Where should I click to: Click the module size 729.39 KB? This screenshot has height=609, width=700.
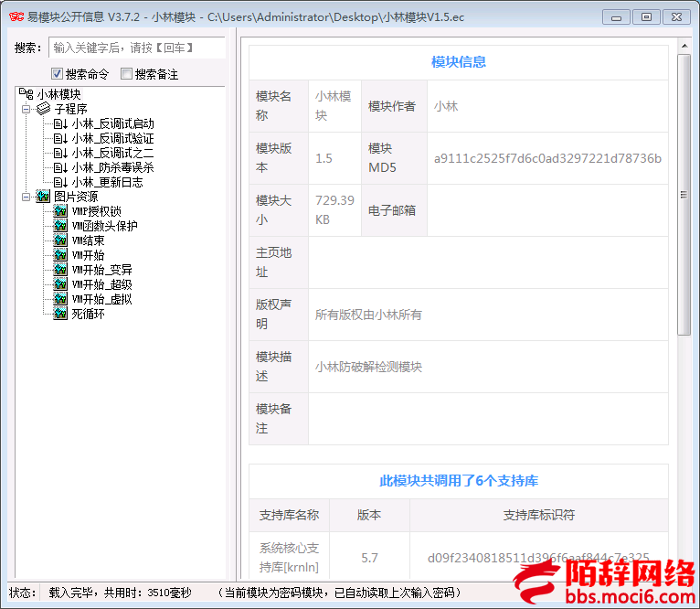click(x=334, y=210)
